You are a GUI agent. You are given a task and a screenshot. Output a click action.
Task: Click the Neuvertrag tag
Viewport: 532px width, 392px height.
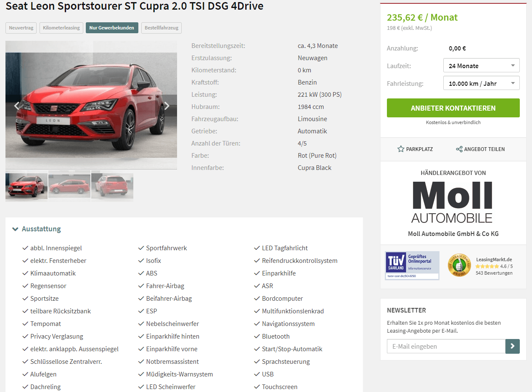[x=21, y=28]
